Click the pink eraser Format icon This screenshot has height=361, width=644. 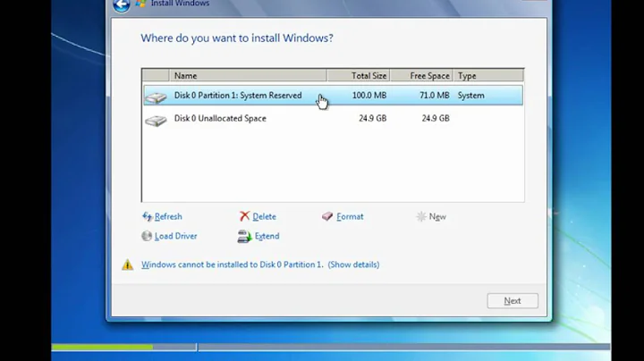coord(327,216)
